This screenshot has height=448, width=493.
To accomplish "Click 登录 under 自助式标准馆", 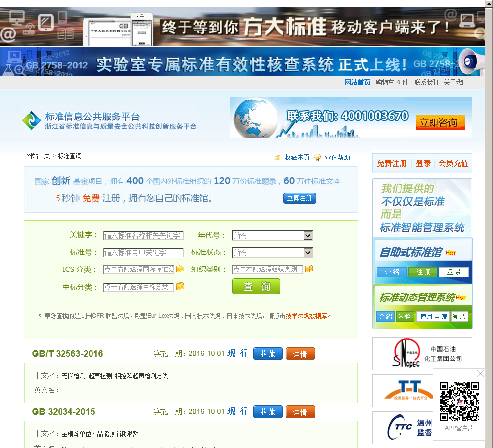I will pos(454,272).
